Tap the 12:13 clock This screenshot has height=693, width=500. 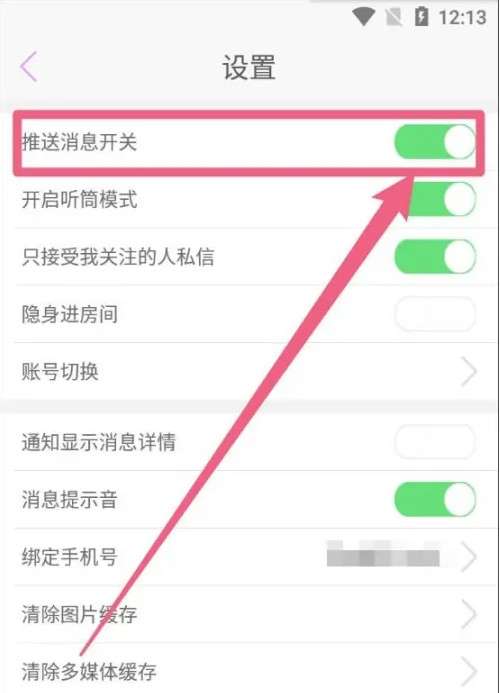click(x=462, y=18)
